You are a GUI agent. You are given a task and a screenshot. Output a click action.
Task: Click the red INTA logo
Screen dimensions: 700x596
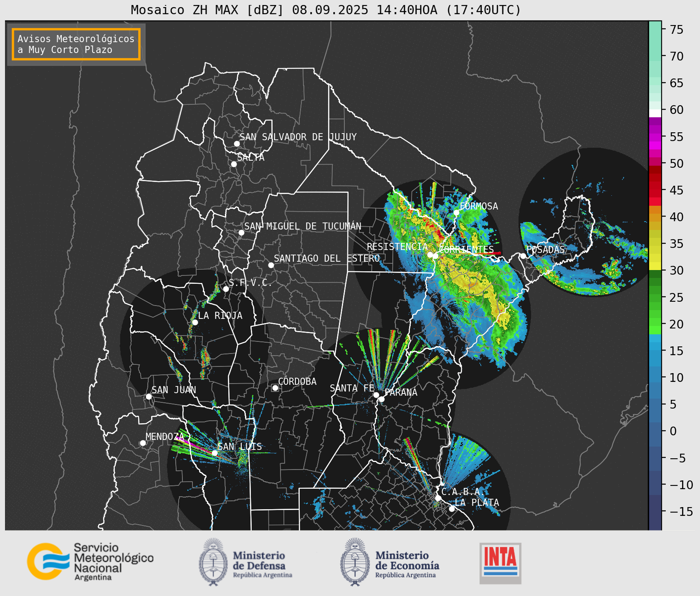500,563
